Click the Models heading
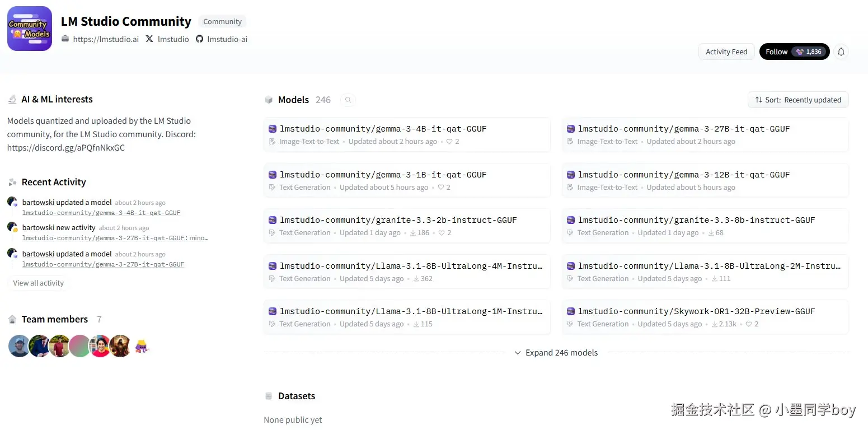 pyautogui.click(x=293, y=100)
